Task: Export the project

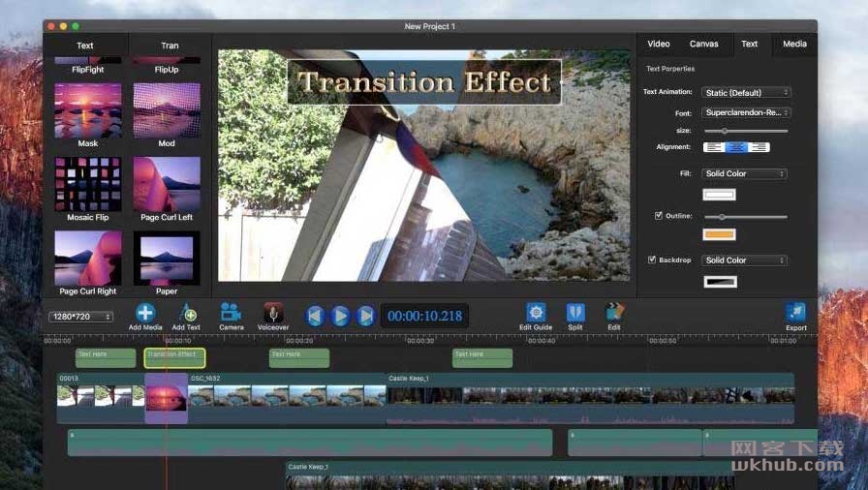Action: 796,313
